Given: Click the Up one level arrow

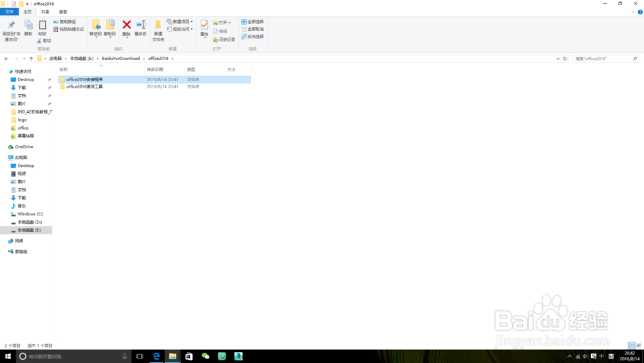Looking at the screenshot, I should [x=31, y=59].
